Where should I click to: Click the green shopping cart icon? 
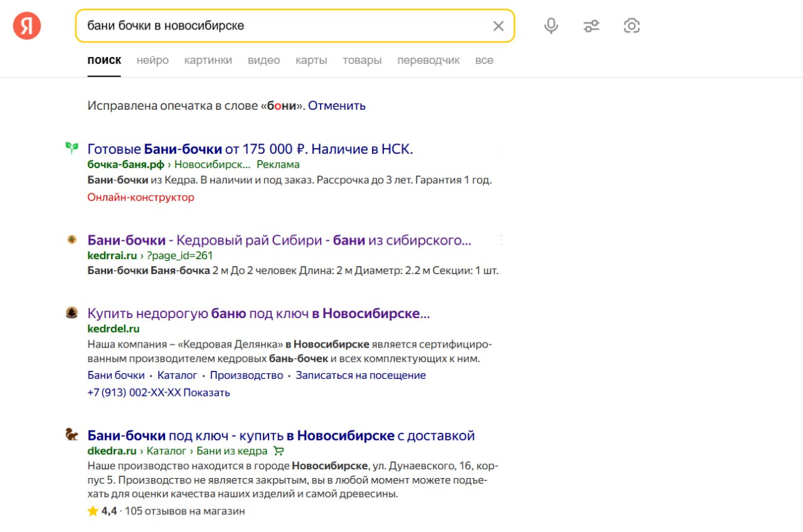click(x=279, y=451)
